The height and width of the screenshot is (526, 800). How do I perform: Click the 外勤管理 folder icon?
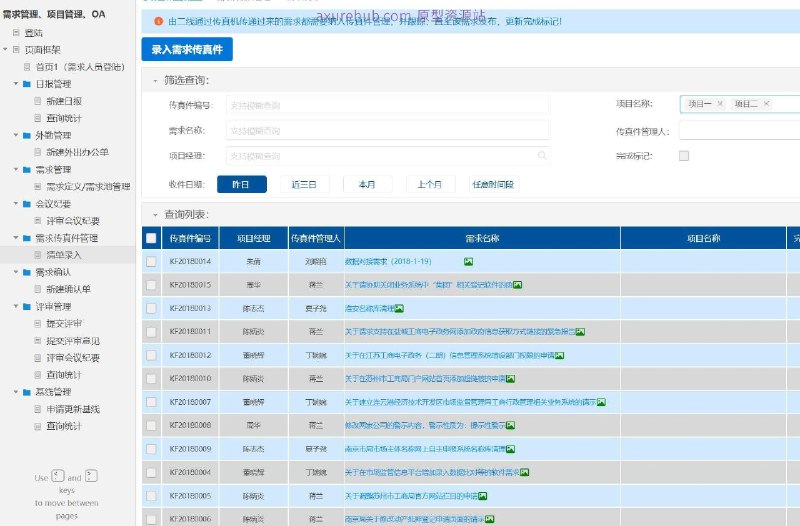pos(27,135)
